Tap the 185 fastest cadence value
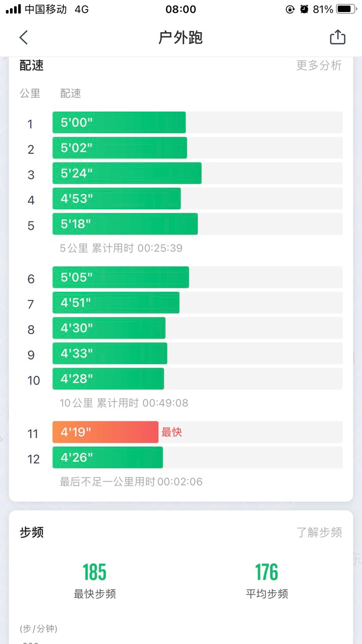Viewport: 362px width, 644px height. 95,572
